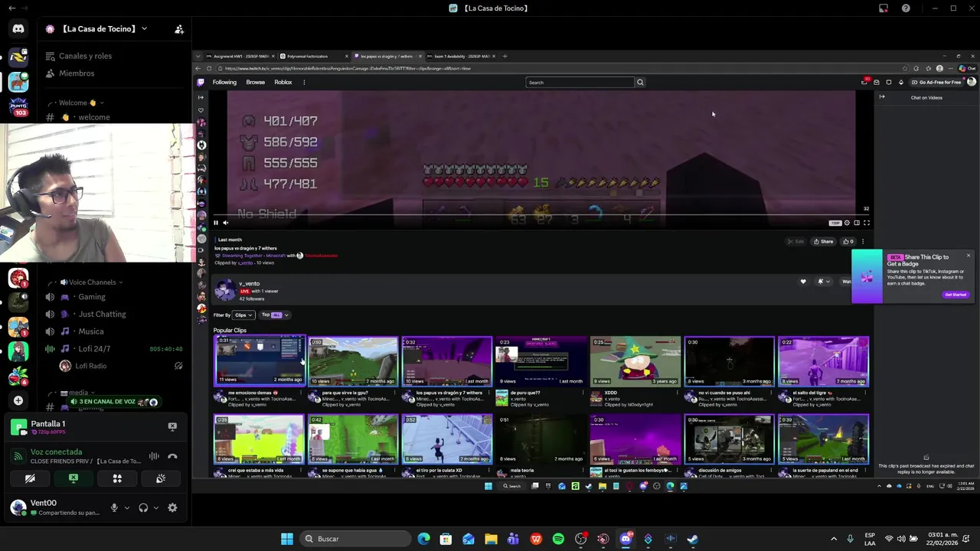Open the soundboard button in voice panel
Screen dimensions: 980x551
[161, 478]
